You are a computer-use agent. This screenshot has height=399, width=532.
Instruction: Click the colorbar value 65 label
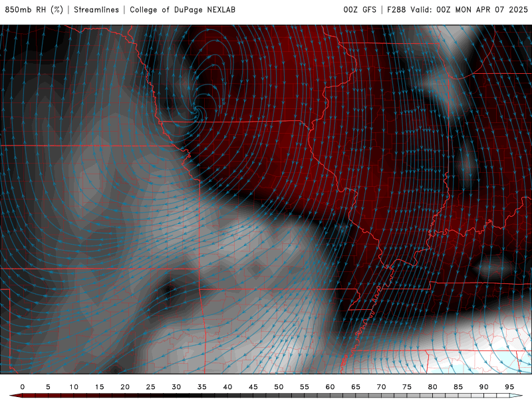[x=356, y=387]
